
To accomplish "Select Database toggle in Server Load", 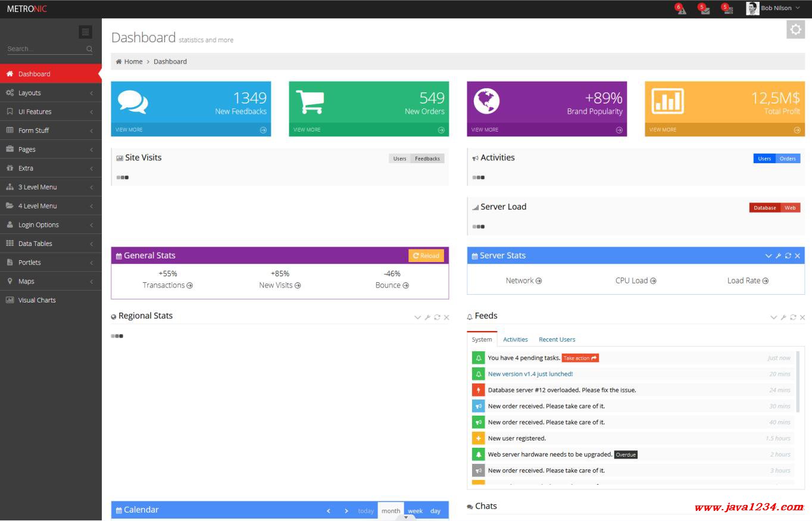I will [x=764, y=208].
